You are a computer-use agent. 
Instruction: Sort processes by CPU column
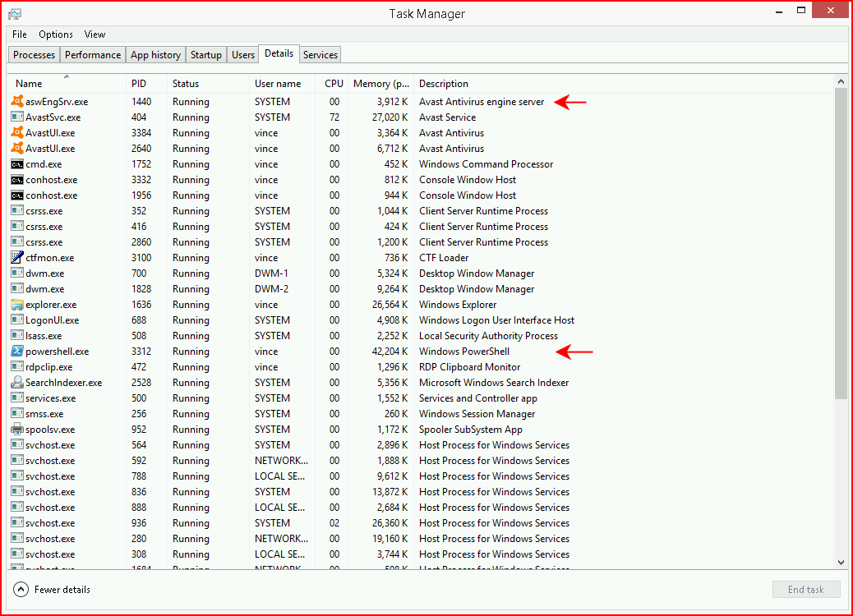(x=334, y=84)
